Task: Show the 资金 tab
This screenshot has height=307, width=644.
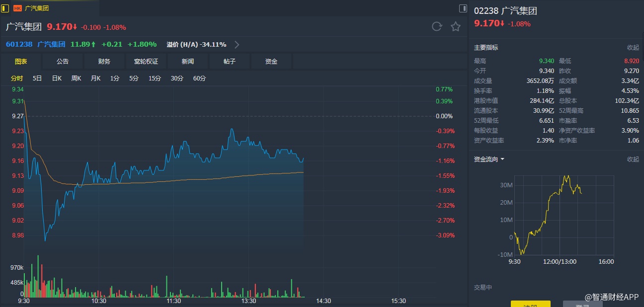Action: [x=271, y=62]
